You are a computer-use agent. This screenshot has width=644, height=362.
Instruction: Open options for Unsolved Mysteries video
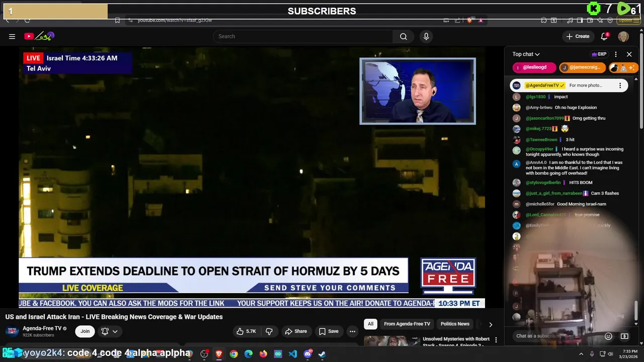click(x=496, y=340)
